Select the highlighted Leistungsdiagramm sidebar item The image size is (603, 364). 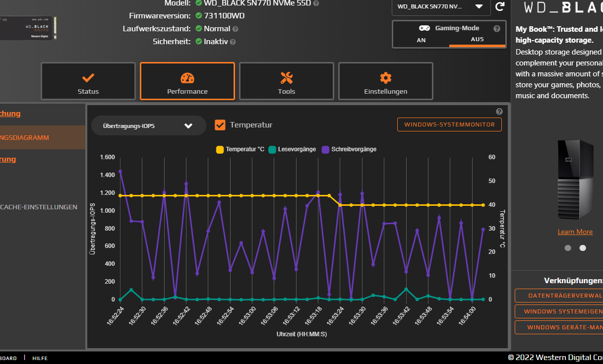(x=43, y=137)
